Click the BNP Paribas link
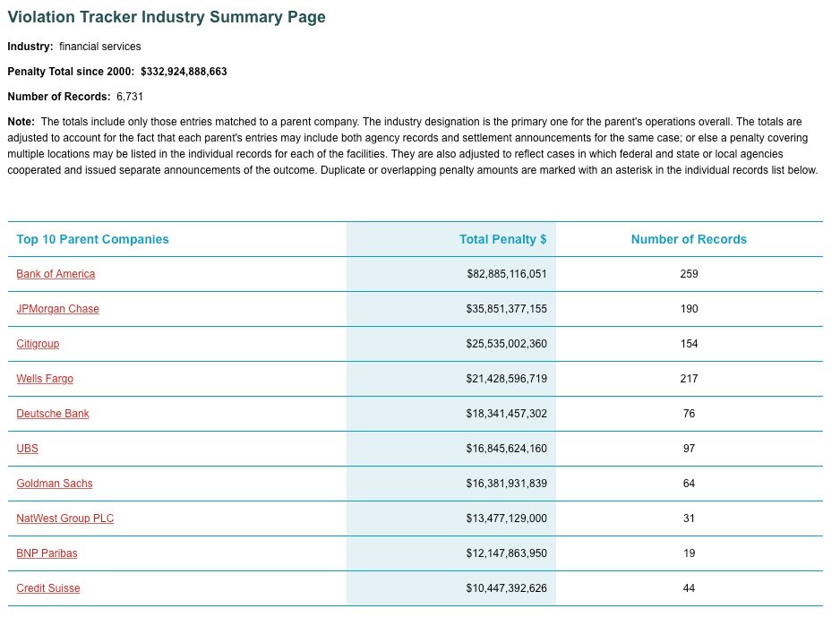 click(47, 553)
